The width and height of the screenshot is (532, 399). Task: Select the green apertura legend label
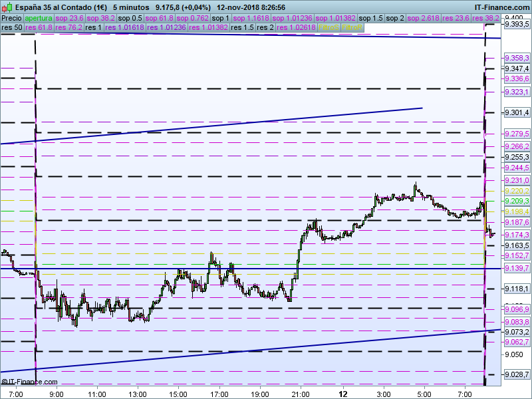coord(39,19)
